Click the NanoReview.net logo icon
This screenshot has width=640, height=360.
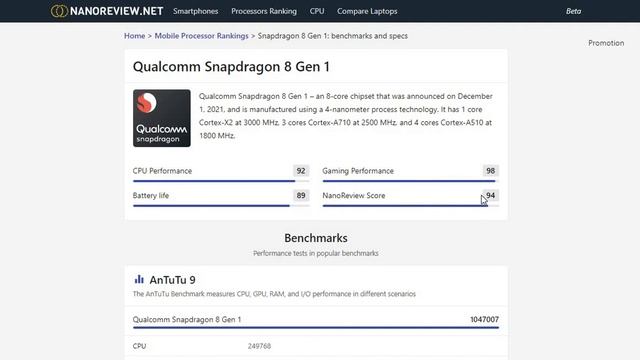[x=59, y=11]
